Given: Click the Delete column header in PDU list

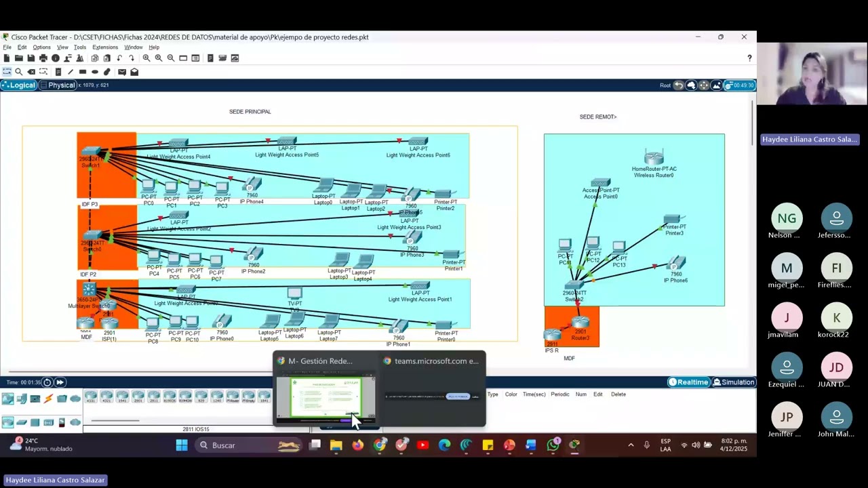Looking at the screenshot, I should pyautogui.click(x=618, y=394).
